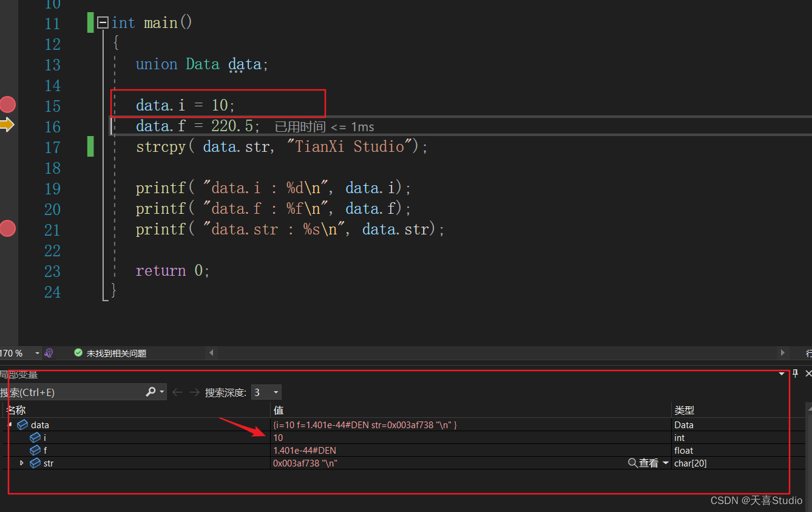Click the green check no-issues status icon
This screenshot has height=512, width=812.
[78, 353]
